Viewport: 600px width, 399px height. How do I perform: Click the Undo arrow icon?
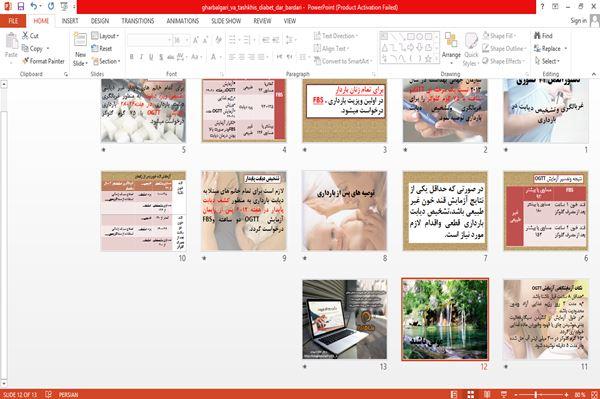click(34, 7)
